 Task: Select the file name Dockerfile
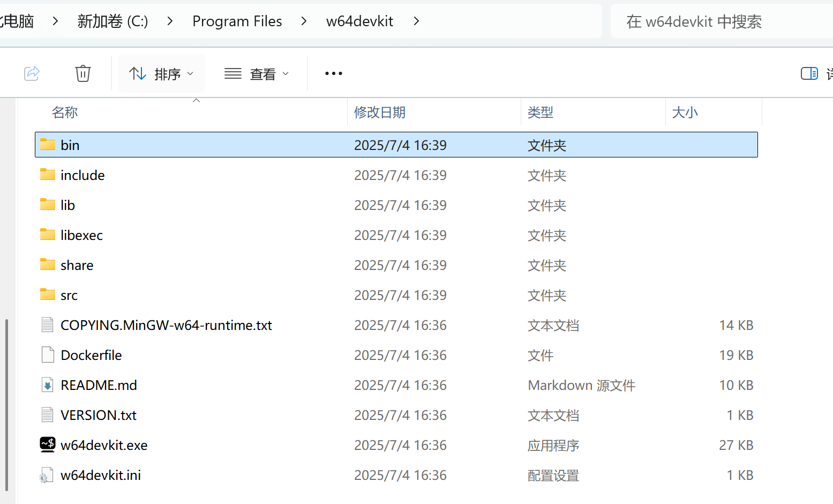[x=91, y=355]
